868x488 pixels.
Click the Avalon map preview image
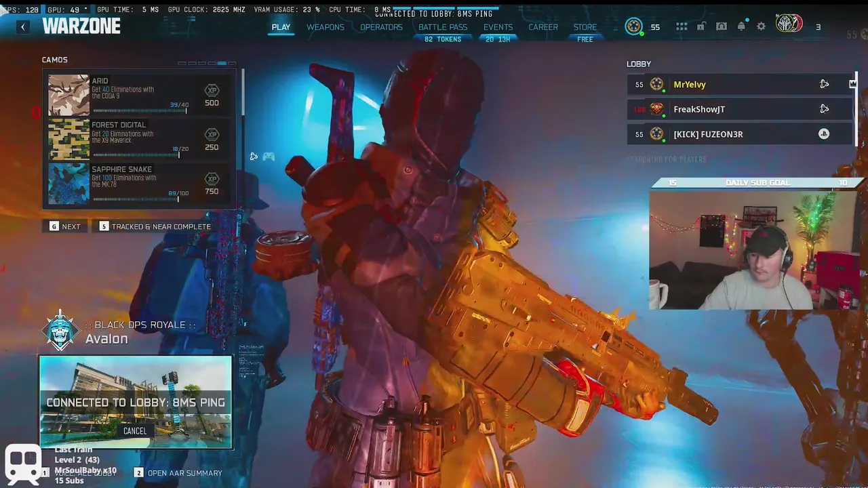coord(136,403)
